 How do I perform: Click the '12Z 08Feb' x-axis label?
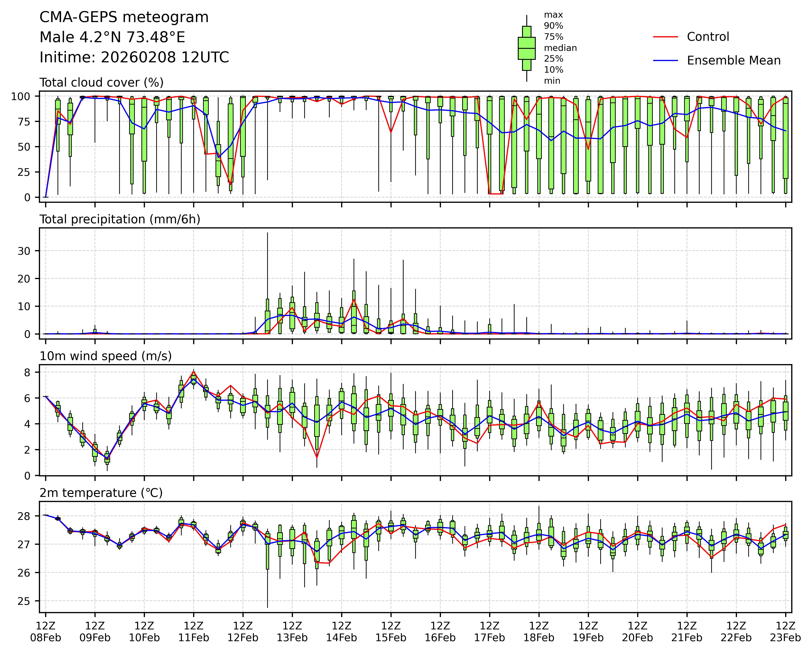[x=46, y=632]
